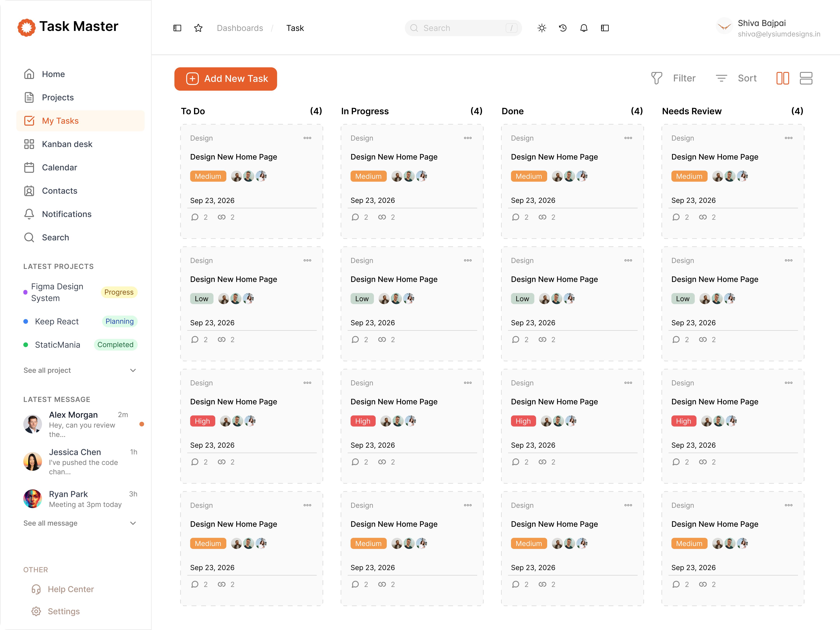Click the Filter funnel icon

tap(657, 78)
